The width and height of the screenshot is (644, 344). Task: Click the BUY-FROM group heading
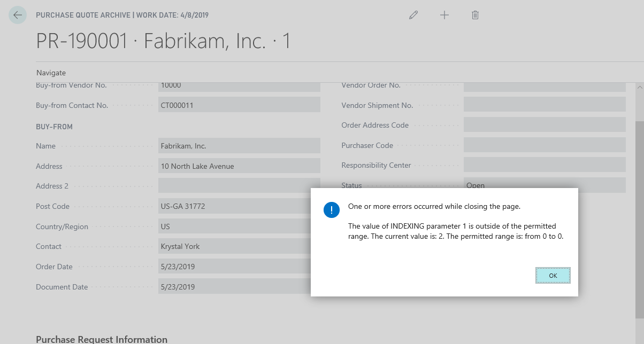[x=54, y=127]
